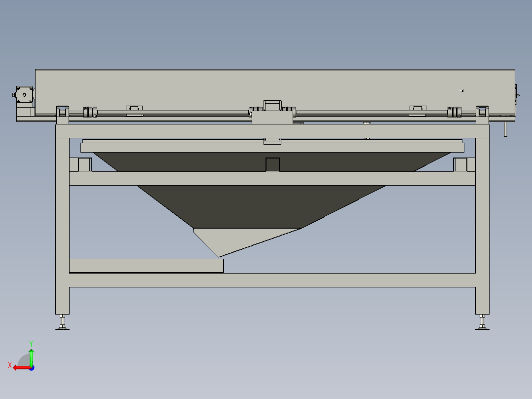The height and width of the screenshot is (399, 532).
Task: Select the stepper motor at the left end
Action: coord(25,95)
